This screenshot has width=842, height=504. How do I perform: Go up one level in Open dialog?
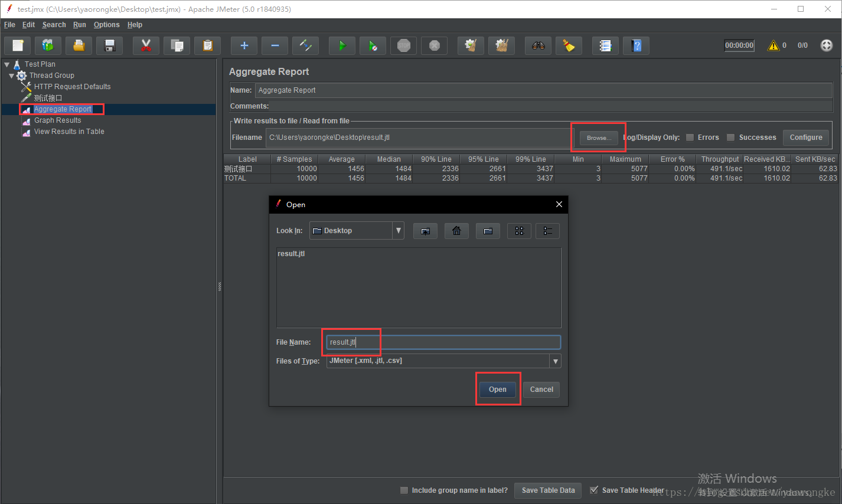coord(425,231)
